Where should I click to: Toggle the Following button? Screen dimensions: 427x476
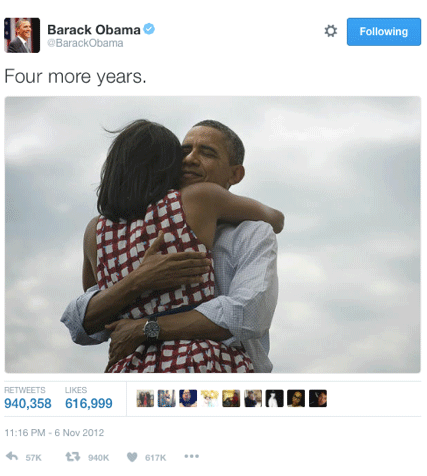[384, 32]
